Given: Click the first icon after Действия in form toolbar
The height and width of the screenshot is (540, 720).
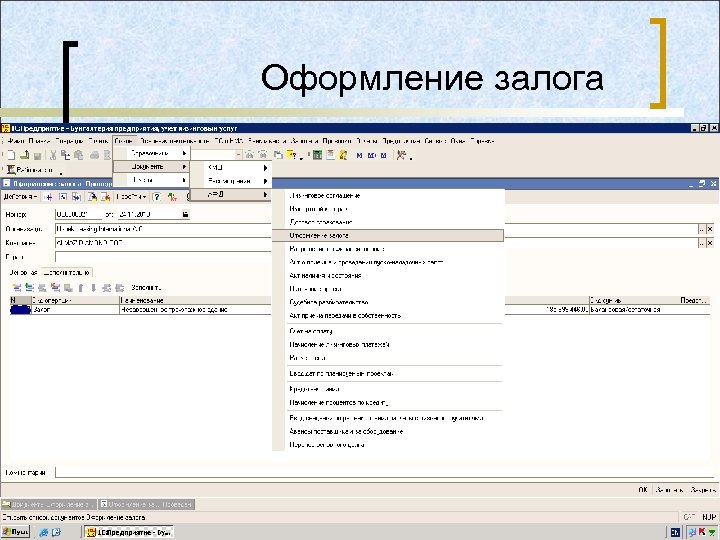Looking at the screenshot, I should coord(49,197).
